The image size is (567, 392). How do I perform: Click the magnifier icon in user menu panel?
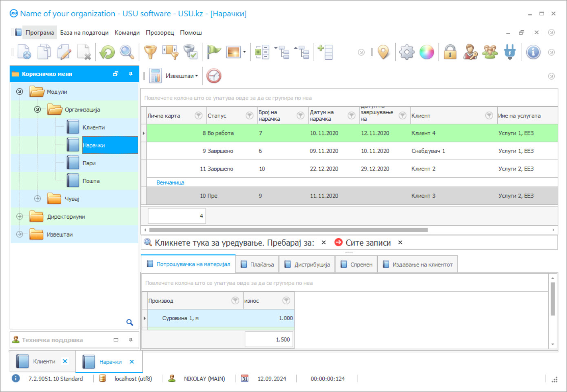coord(130,322)
